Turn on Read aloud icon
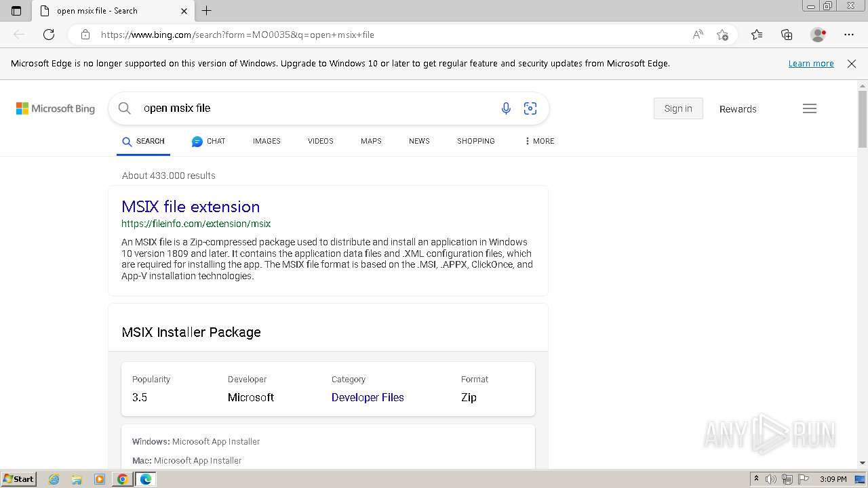The width and height of the screenshot is (868, 488). pyautogui.click(x=698, y=35)
